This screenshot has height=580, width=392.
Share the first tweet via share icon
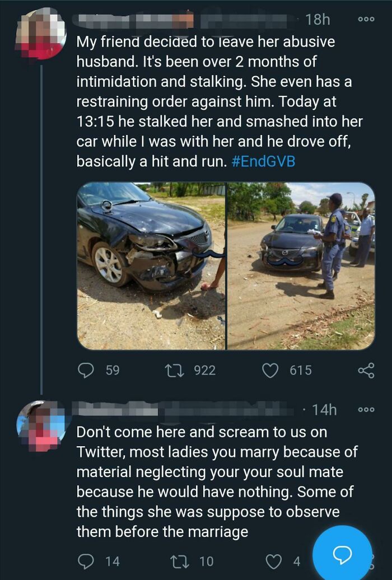click(366, 370)
